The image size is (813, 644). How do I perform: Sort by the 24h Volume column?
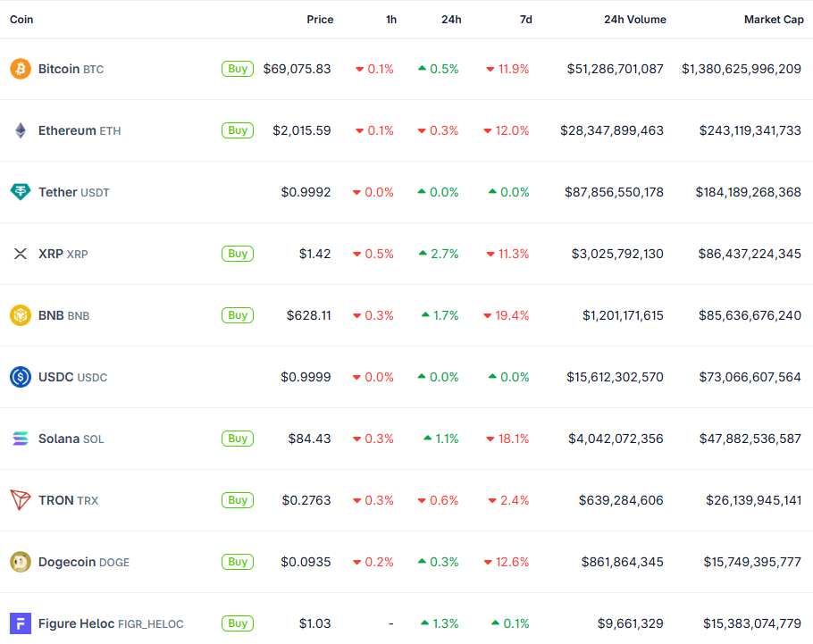[x=634, y=20]
